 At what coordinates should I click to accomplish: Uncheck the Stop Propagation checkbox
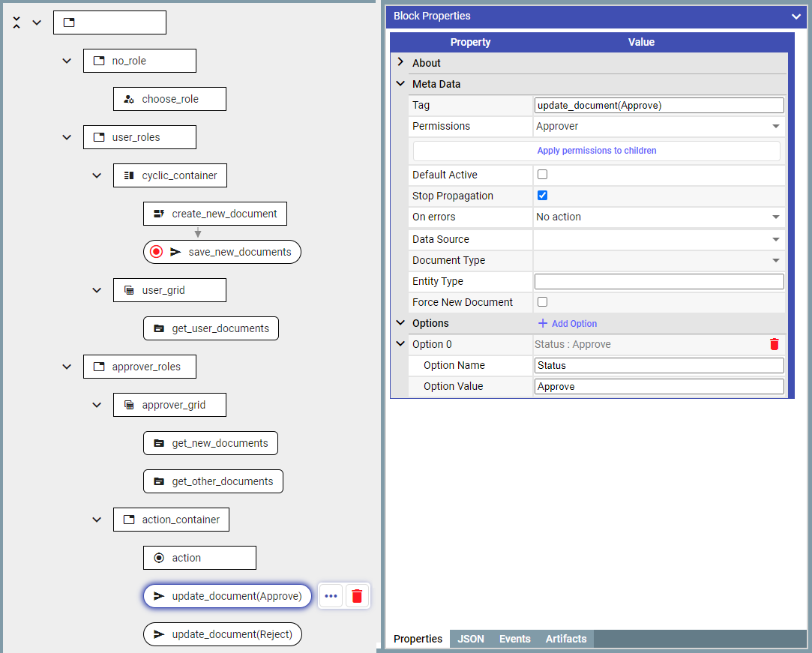pos(543,196)
